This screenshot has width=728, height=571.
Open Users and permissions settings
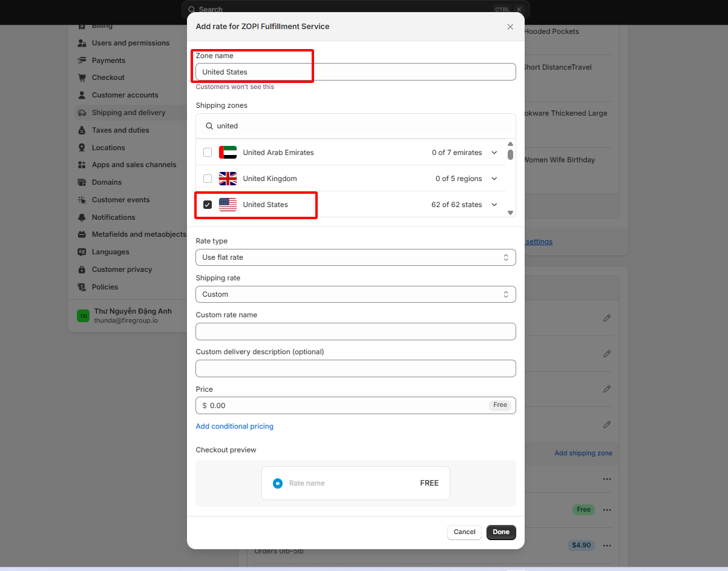click(130, 43)
